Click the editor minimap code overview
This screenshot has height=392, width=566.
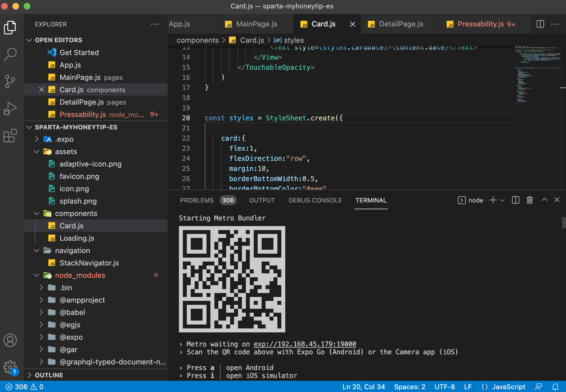pos(537,75)
